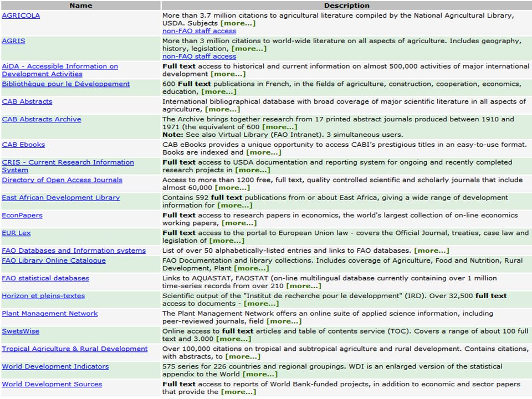The image size is (532, 399).
Task: Open the CAB Abstracts link
Action: 27,101
